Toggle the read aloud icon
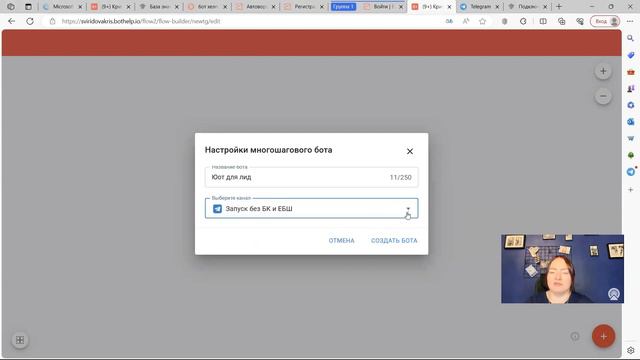The width and height of the screenshot is (640, 360). point(466,21)
